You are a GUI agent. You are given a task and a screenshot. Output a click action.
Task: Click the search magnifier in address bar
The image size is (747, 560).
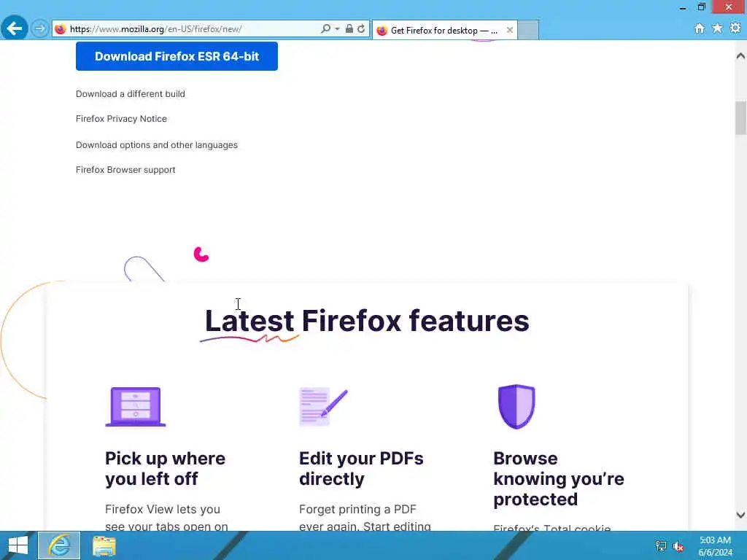tap(325, 28)
